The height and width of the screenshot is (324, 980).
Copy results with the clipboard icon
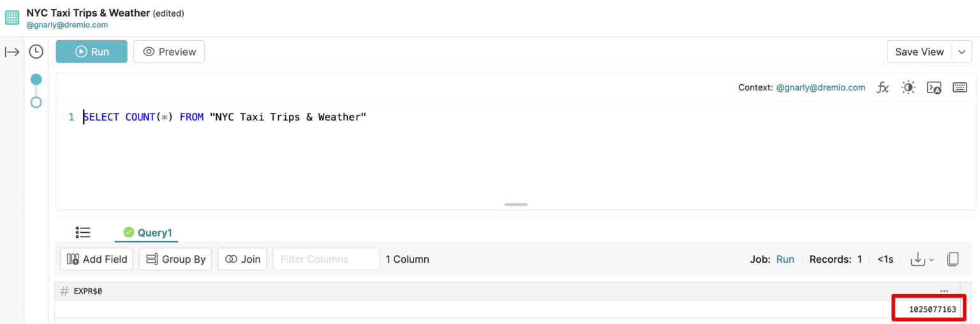tap(953, 259)
